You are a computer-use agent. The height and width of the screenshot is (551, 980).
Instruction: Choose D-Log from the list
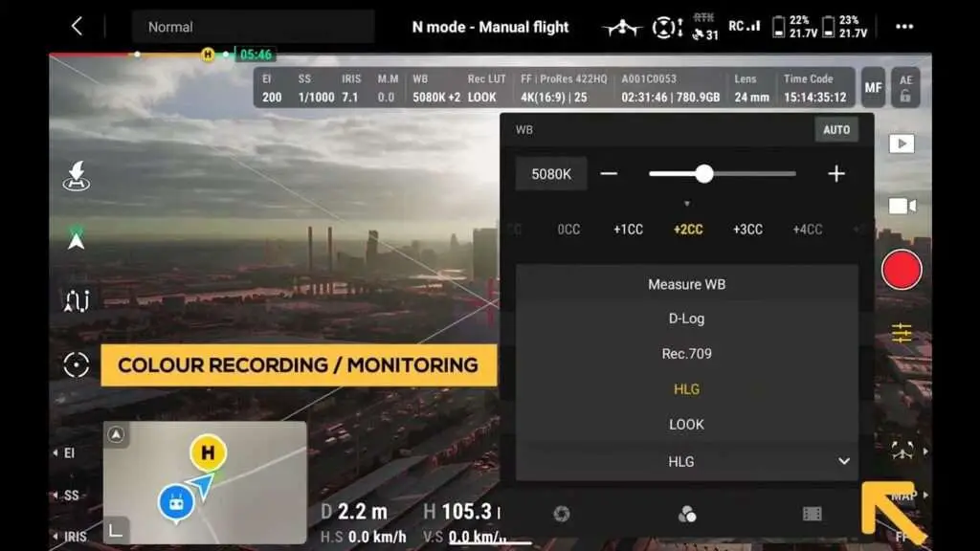(687, 319)
